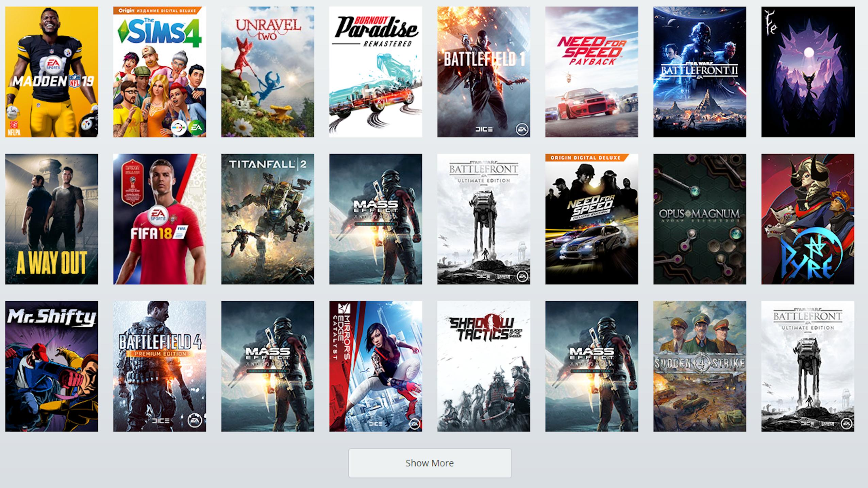Screen dimensions: 868x488
Task: Open Sudden Strike 4 game page
Action: pyautogui.click(x=699, y=366)
